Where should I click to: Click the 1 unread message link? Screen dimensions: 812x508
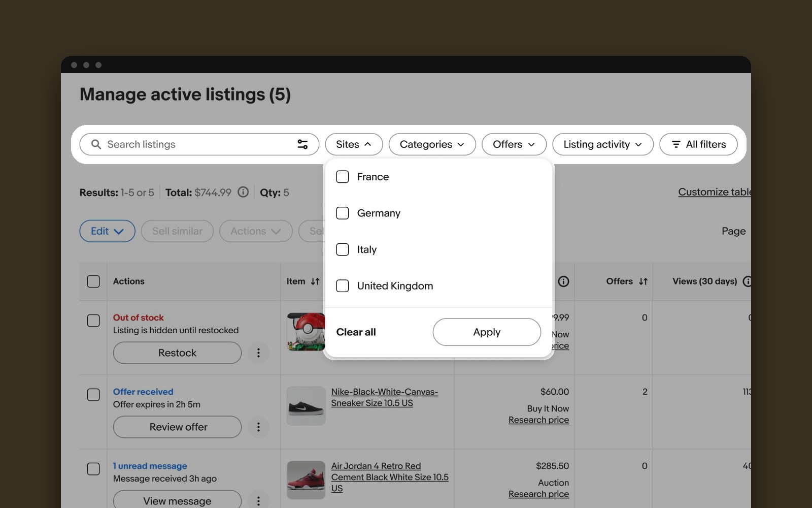[150, 466]
